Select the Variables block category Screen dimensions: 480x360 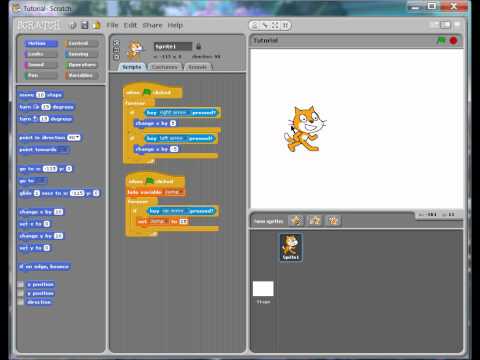click(x=82, y=75)
